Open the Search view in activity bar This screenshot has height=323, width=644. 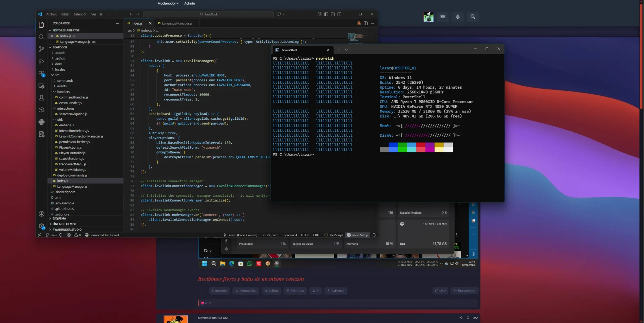(x=41, y=37)
